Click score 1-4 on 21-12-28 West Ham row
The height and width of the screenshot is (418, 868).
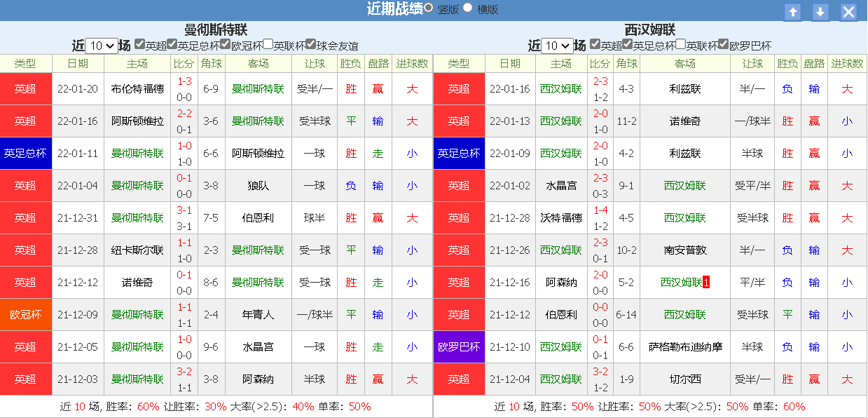coord(600,210)
